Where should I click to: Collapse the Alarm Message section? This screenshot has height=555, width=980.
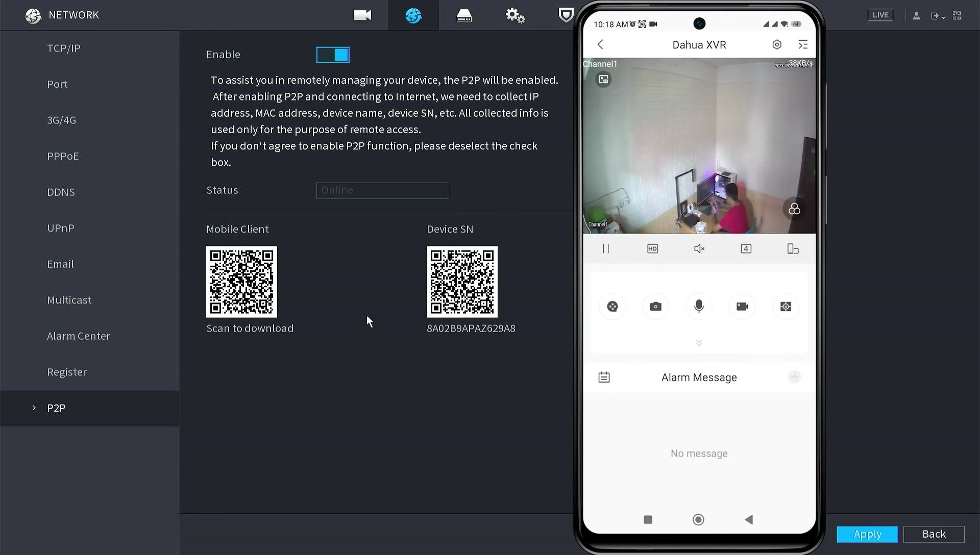coord(794,377)
